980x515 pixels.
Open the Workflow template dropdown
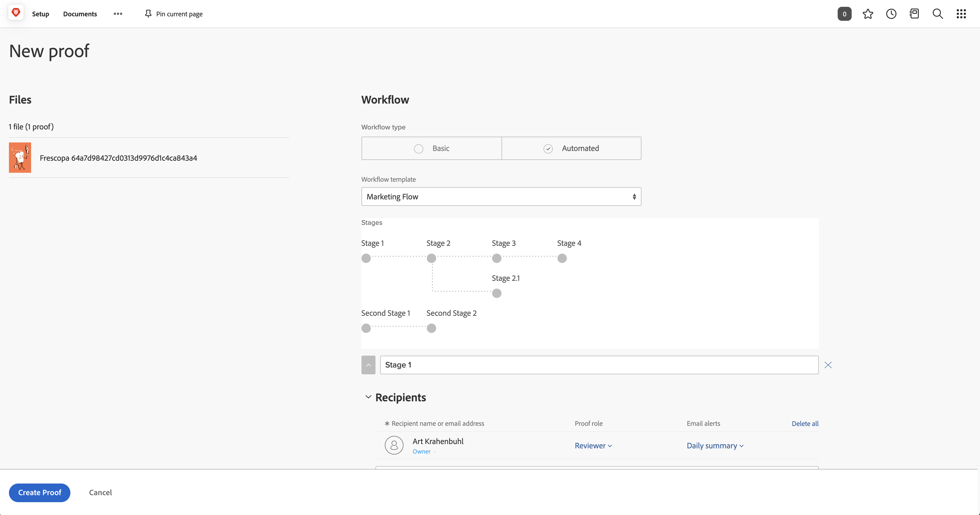501,197
